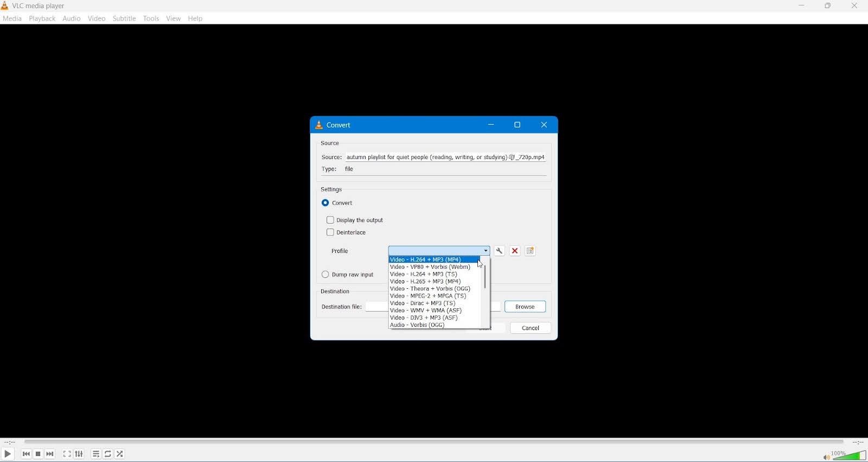Click the play button
The height and width of the screenshot is (462, 868).
[x=8, y=454]
